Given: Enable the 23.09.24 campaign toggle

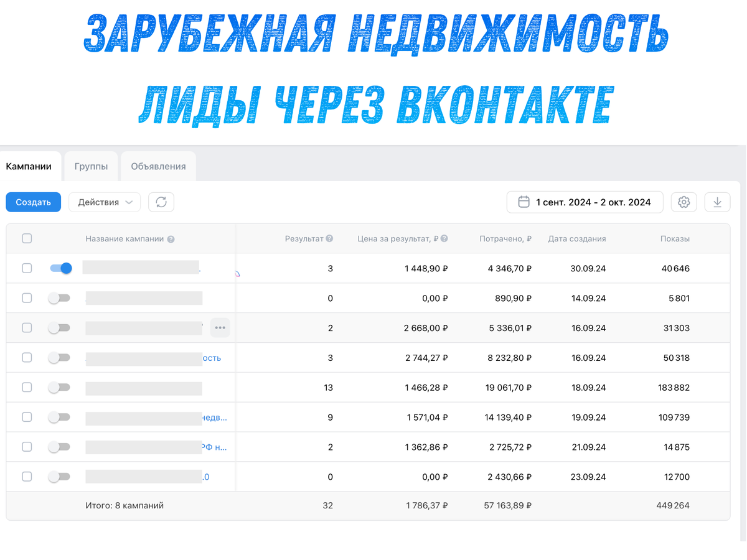Looking at the screenshot, I should pos(59,477).
